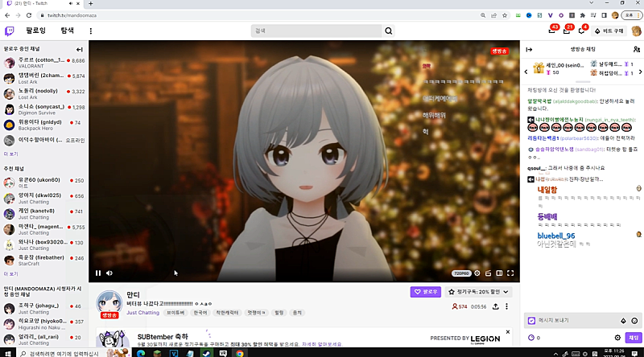The image size is (644, 357).
Task: Open Steam from the taskbar
Action: click(207, 353)
